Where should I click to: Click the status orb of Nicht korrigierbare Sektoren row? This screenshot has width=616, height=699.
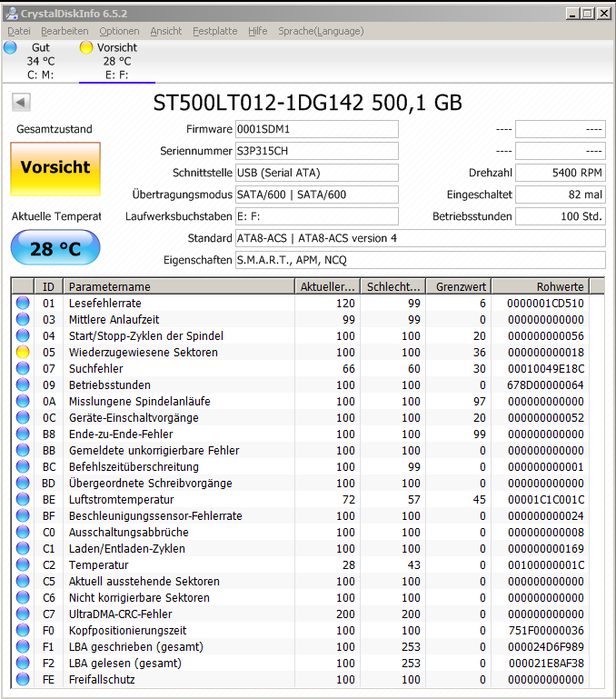pyautogui.click(x=23, y=597)
